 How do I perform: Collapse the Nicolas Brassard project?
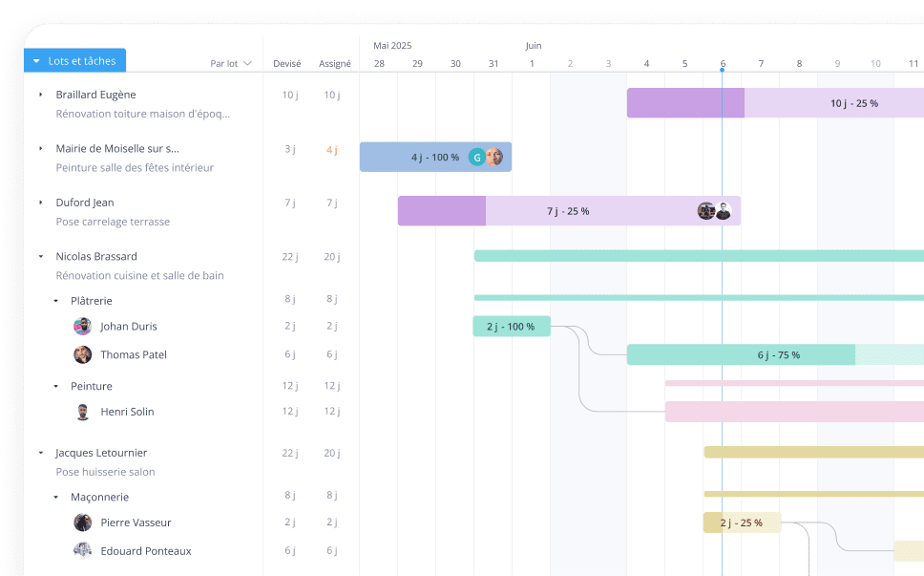pos(40,257)
